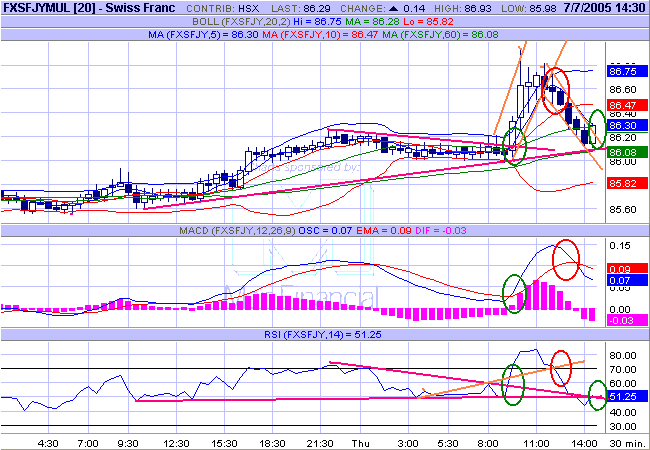Click the 21:30 time axis label
The height and width of the screenshot is (450, 650).
[320, 443]
